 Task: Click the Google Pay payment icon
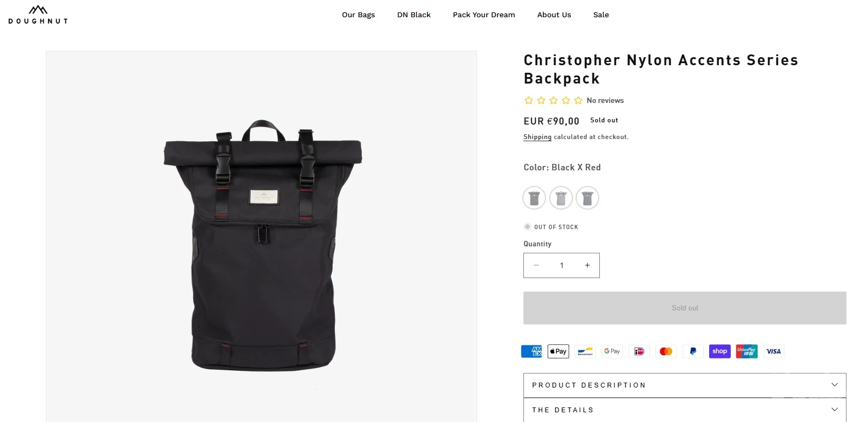pos(612,351)
